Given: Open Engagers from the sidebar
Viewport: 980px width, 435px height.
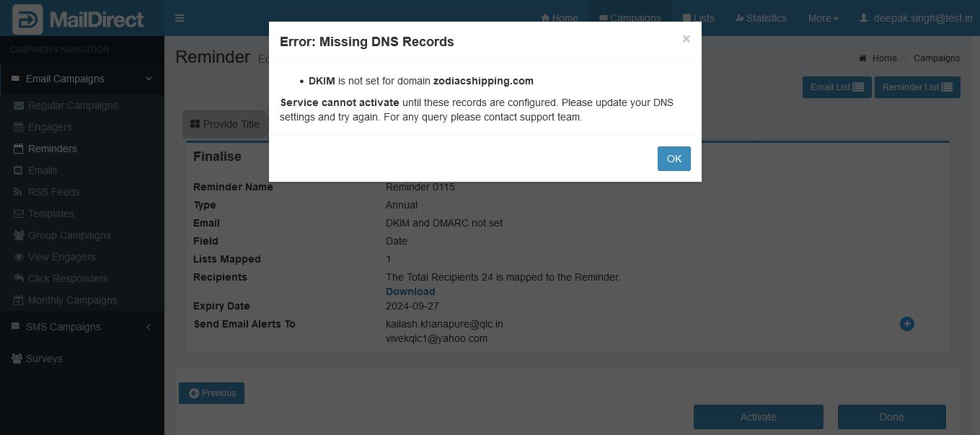Looking at the screenshot, I should coord(50,127).
